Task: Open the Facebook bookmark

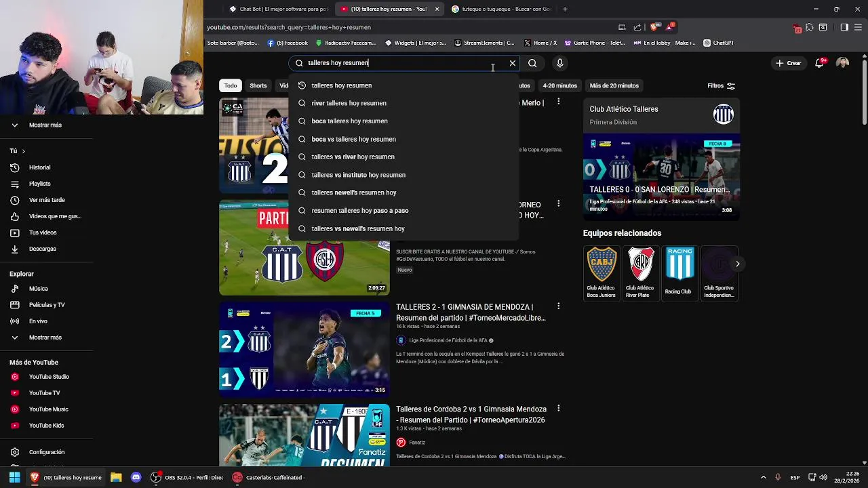Action: [x=288, y=43]
